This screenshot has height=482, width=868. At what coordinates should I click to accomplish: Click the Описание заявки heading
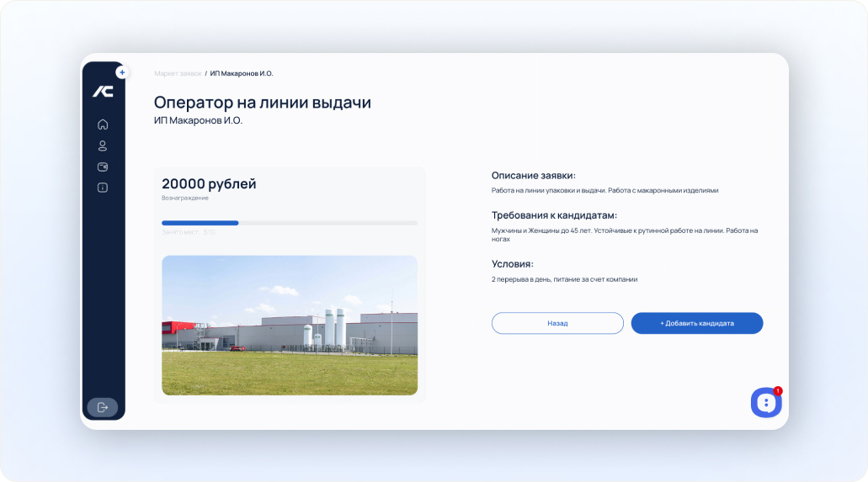point(534,176)
